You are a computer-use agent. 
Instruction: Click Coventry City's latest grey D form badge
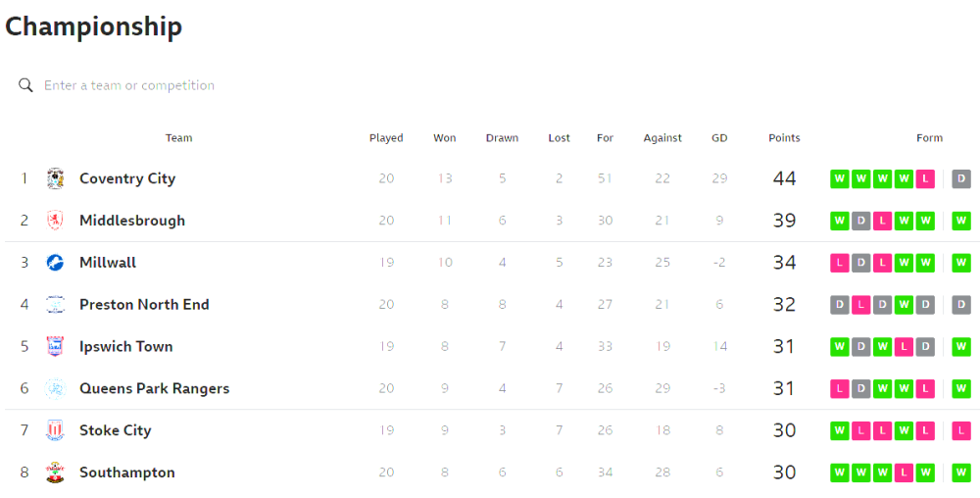(x=961, y=178)
